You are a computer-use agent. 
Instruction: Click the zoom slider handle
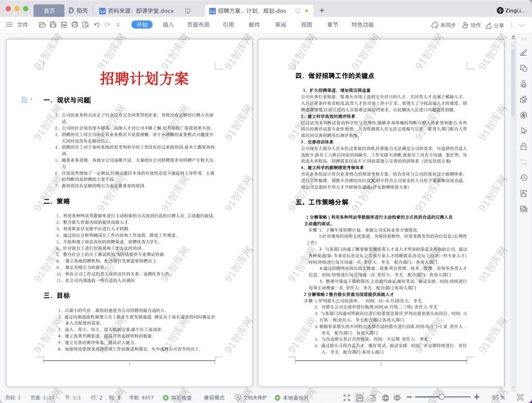(441, 397)
